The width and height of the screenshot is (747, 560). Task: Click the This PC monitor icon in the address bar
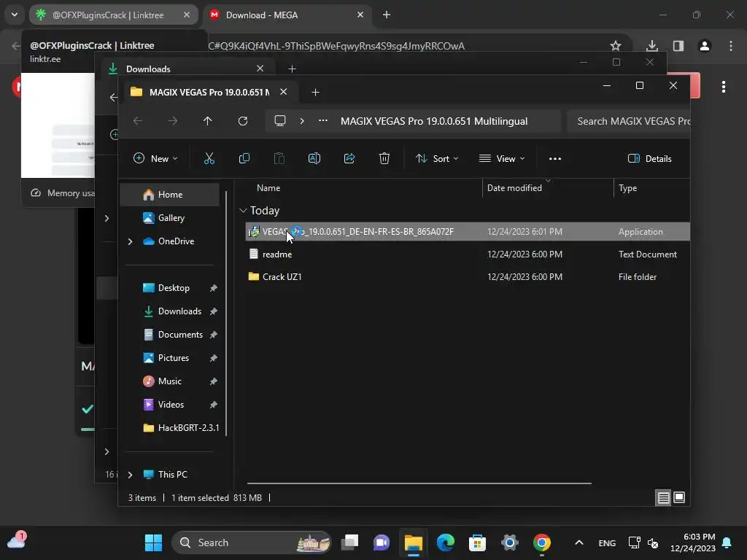point(280,121)
